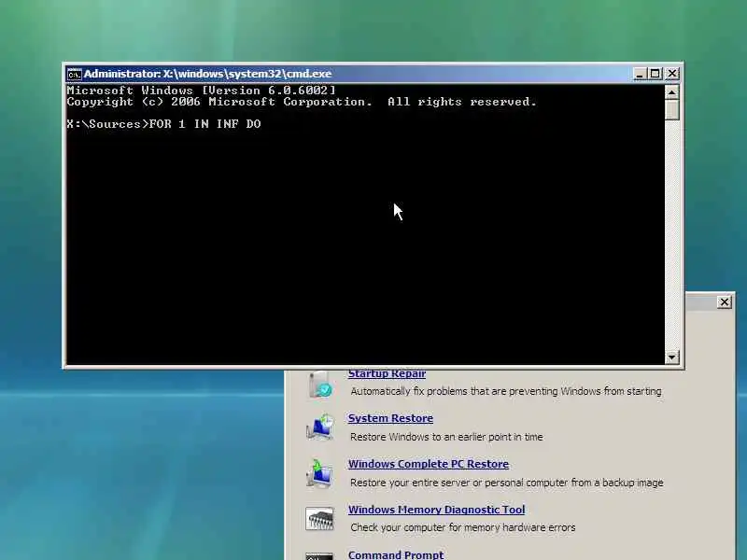Screen dimensions: 747x560
Task: Click the command prompt scrollbar down arrow
Action: tap(671, 357)
